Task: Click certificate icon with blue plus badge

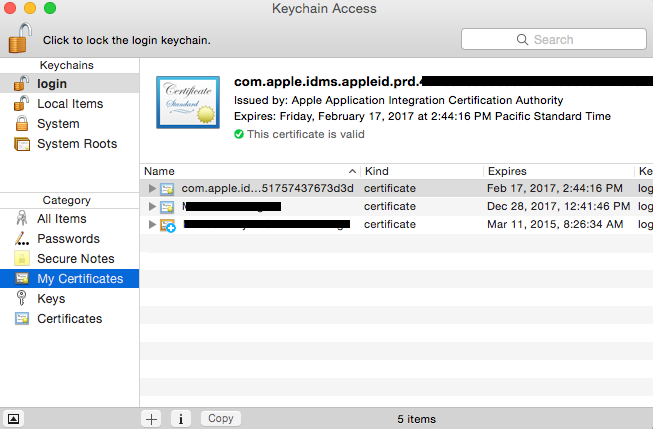Action: point(168,225)
